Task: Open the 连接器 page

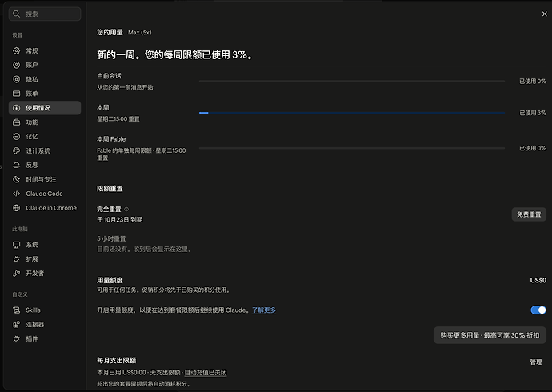Action: [45, 325]
